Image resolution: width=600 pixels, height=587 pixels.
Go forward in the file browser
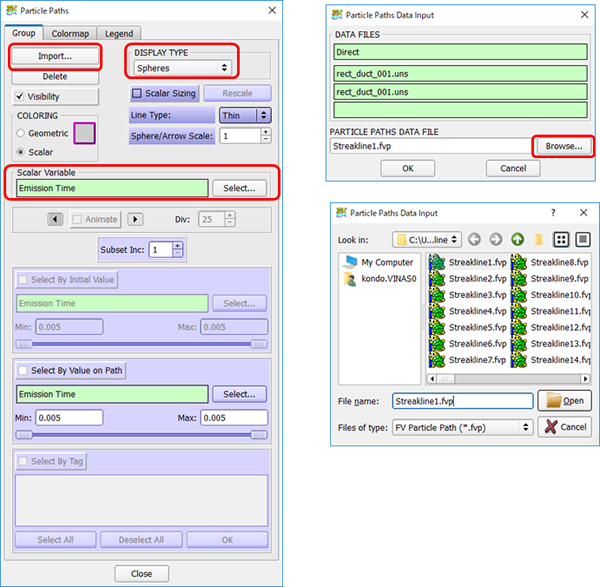[495, 240]
